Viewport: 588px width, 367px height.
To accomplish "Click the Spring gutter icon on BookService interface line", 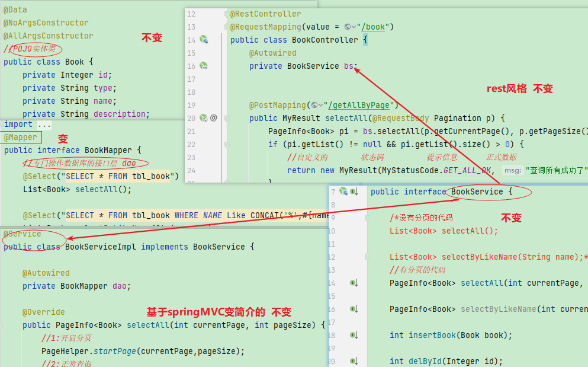I will click(342, 191).
